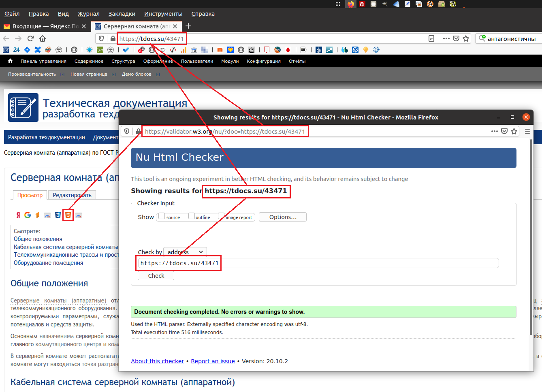Open the reader view icon in the main address bar
The image size is (542, 392).
coord(431,38)
